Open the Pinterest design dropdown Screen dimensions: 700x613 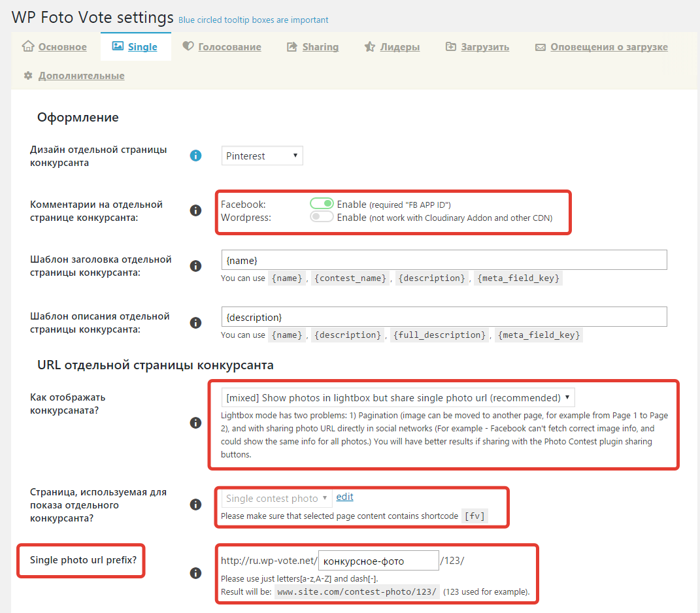tap(262, 156)
